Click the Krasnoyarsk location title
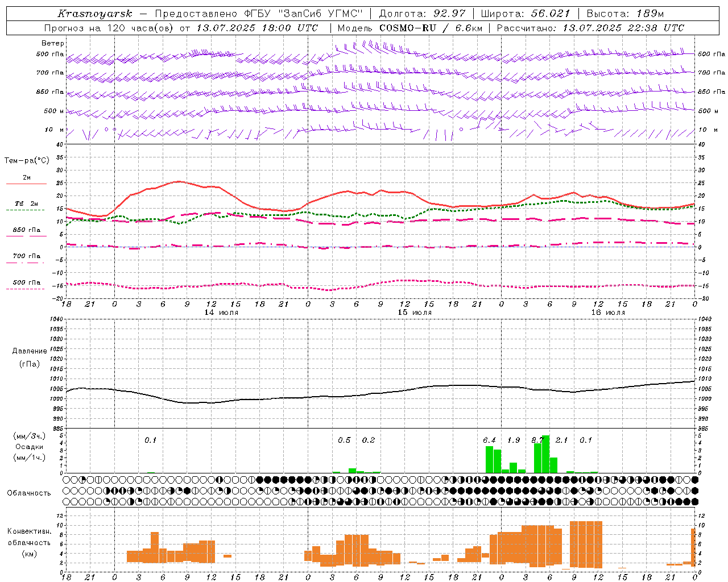 (x=95, y=14)
